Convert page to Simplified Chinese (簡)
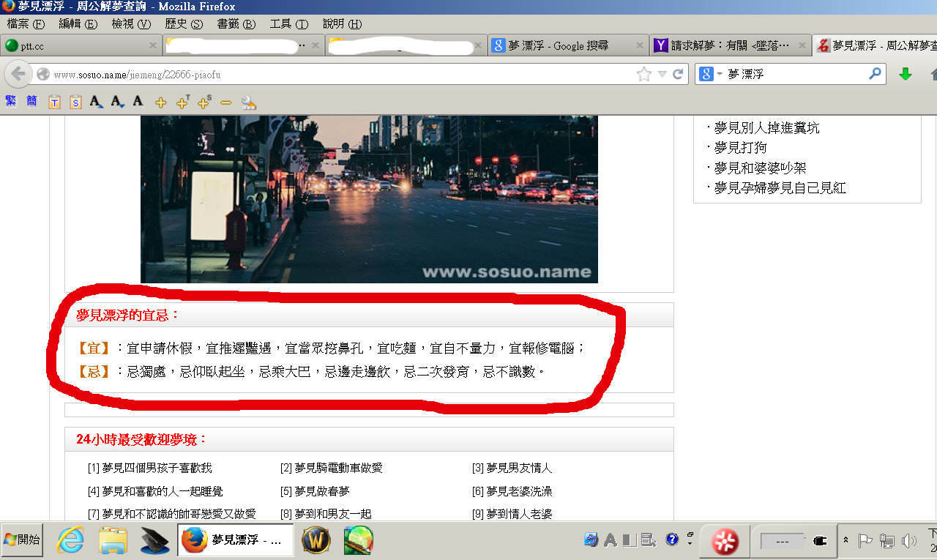This screenshot has width=937, height=560. pyautogui.click(x=31, y=101)
